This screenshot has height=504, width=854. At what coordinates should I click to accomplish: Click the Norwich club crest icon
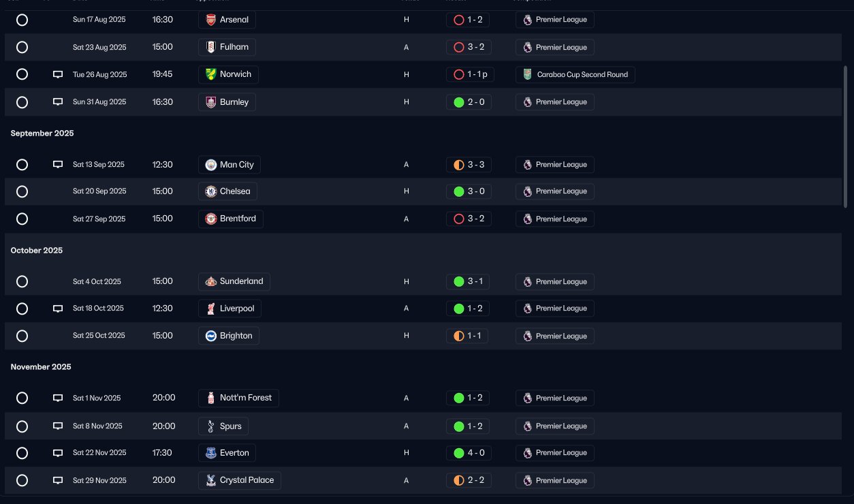click(x=211, y=74)
